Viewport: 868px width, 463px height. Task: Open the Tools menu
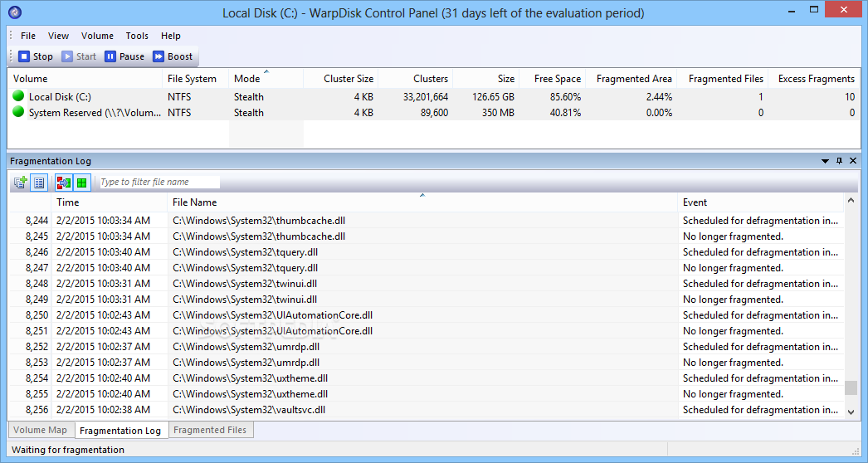137,36
